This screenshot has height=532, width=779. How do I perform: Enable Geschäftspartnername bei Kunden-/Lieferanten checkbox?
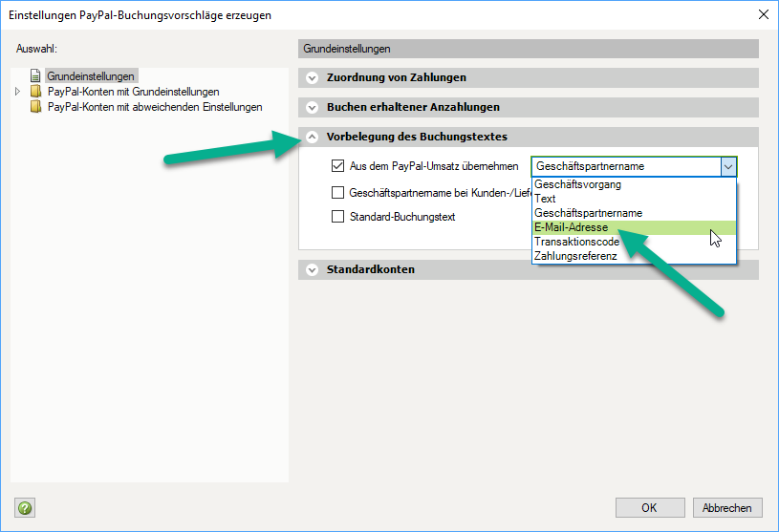tap(337, 193)
